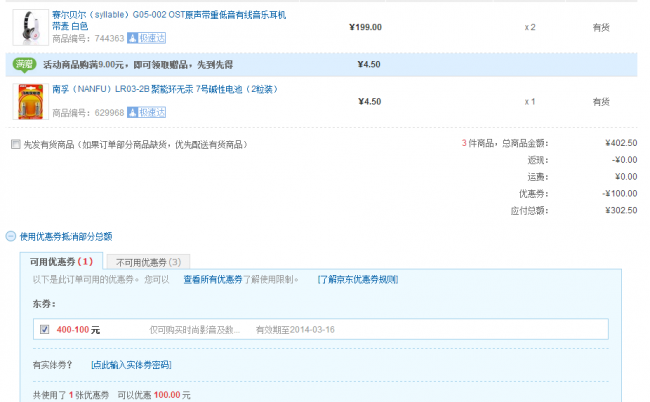Collapse the 使用优惠券抵消部分总额 section
The width and height of the screenshot is (650, 402).
(x=11, y=237)
